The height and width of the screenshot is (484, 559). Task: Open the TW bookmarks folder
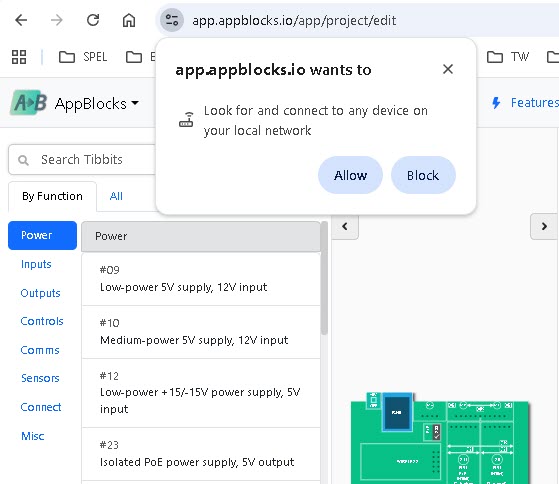[508, 57]
